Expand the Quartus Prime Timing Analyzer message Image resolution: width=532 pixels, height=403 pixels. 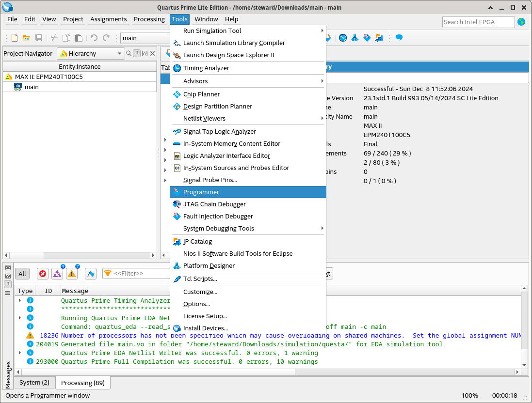tap(20, 300)
